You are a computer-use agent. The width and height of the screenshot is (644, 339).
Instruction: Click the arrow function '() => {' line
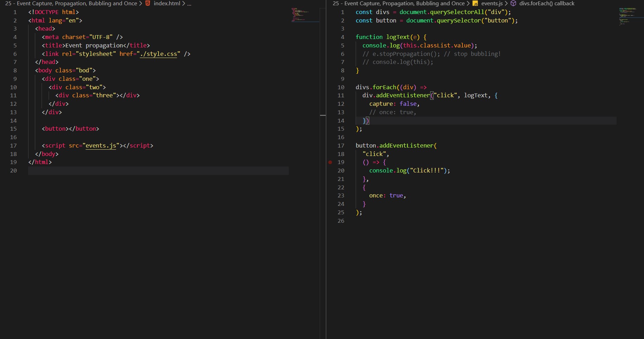374,162
